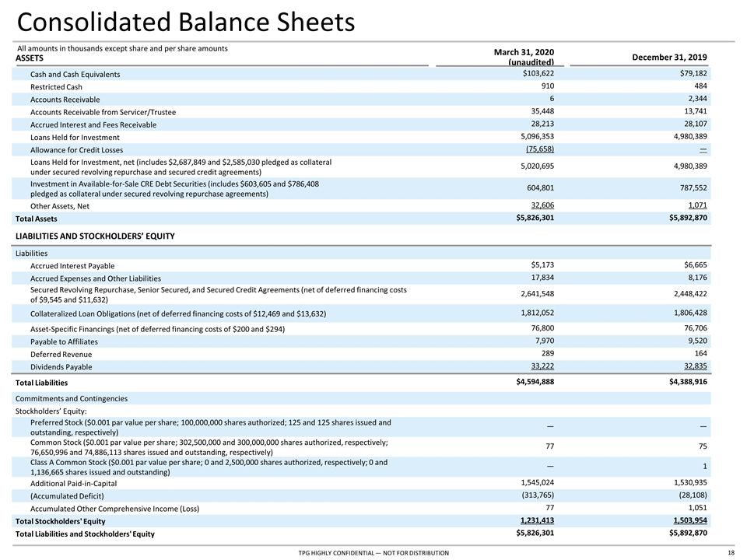
Task: Select the 76,800 asset-specific financings value
Action: (542, 328)
